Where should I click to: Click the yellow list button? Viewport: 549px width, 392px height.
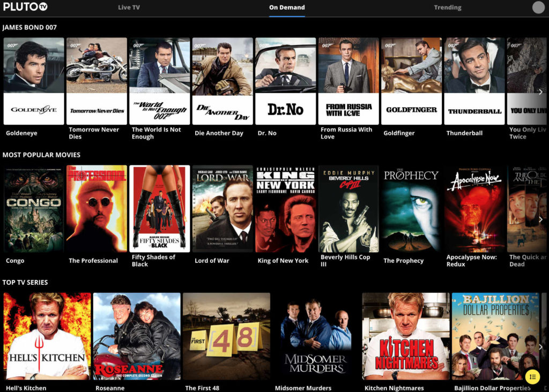tap(532, 376)
